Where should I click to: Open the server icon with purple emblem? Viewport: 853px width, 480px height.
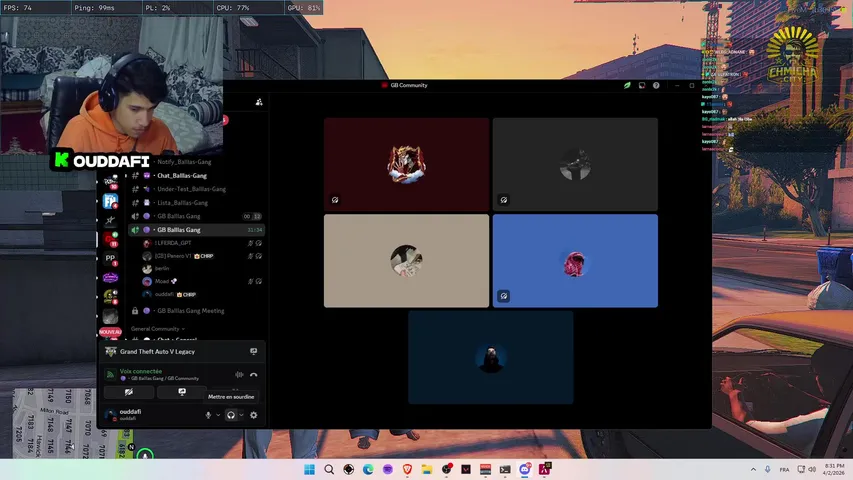pyautogui.click(x=110, y=278)
